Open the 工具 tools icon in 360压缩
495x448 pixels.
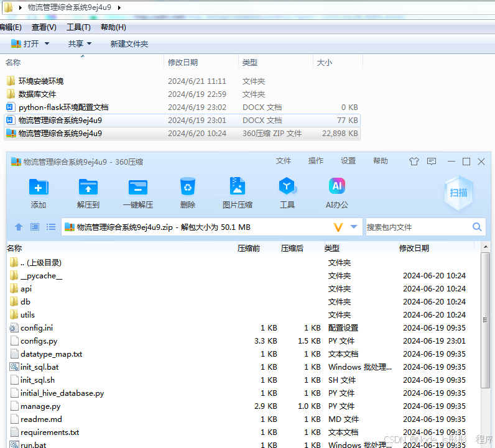tap(287, 186)
